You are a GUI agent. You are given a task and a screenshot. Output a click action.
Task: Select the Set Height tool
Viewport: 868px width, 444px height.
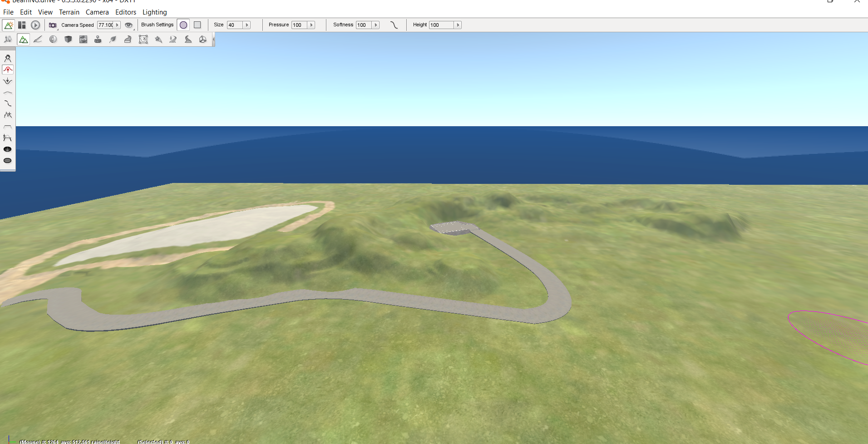click(8, 138)
